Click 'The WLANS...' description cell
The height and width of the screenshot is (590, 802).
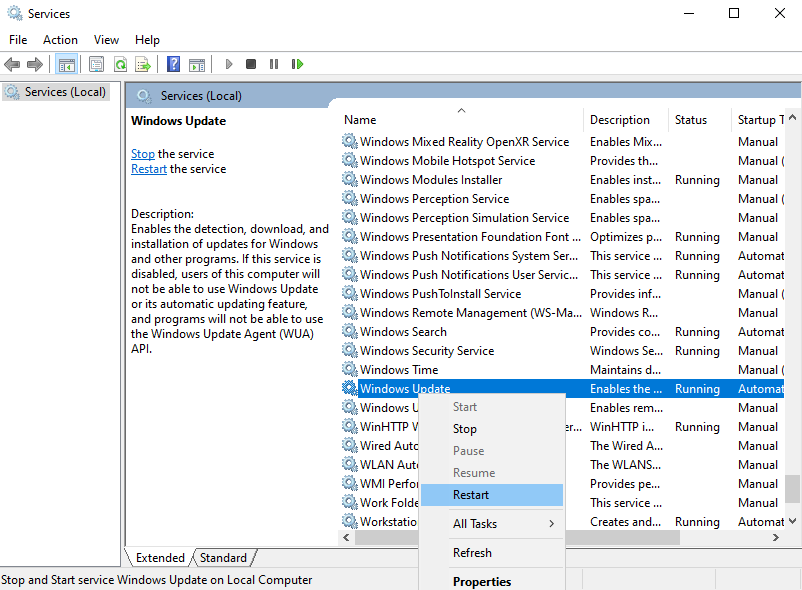(625, 464)
